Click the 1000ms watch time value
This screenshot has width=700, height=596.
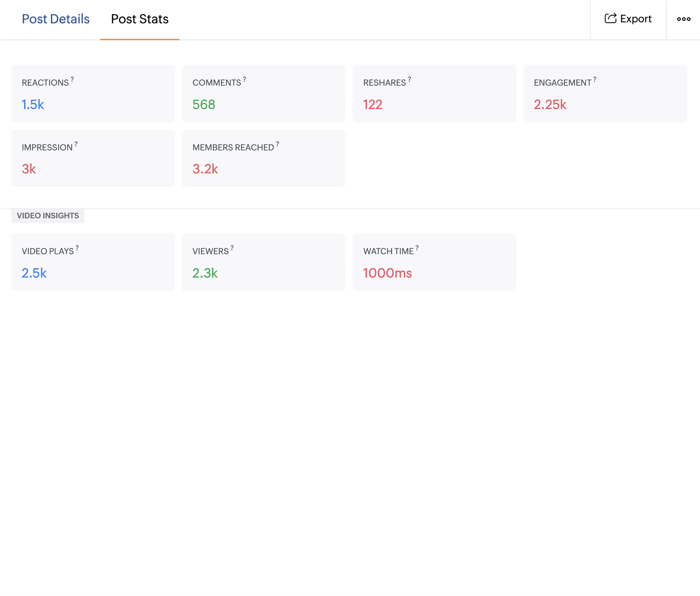coord(388,273)
